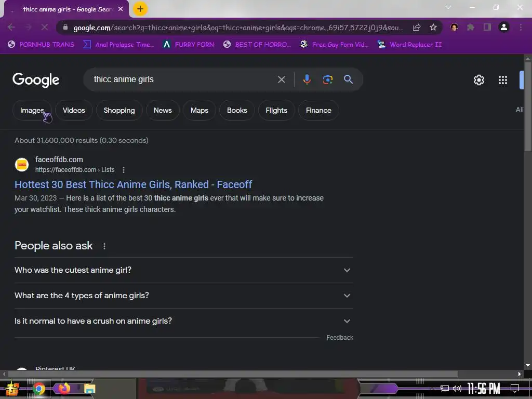Open the Chrome profile avatar menu
The image size is (532, 399).
click(x=504, y=27)
